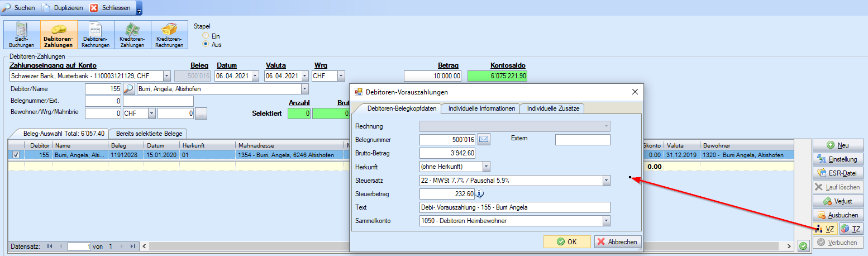Click ellipsis button in Bewohner/Wrg/Mahnbrie row
868x256 pixels.
(201, 114)
